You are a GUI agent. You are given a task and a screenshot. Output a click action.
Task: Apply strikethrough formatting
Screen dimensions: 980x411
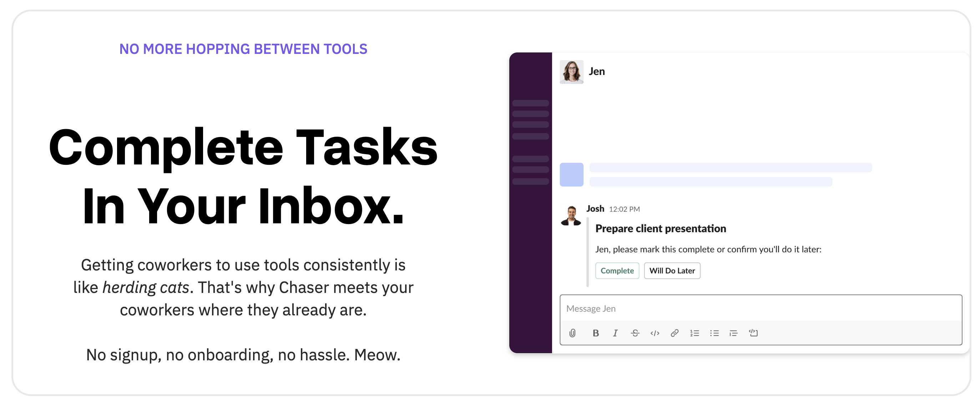tap(635, 333)
